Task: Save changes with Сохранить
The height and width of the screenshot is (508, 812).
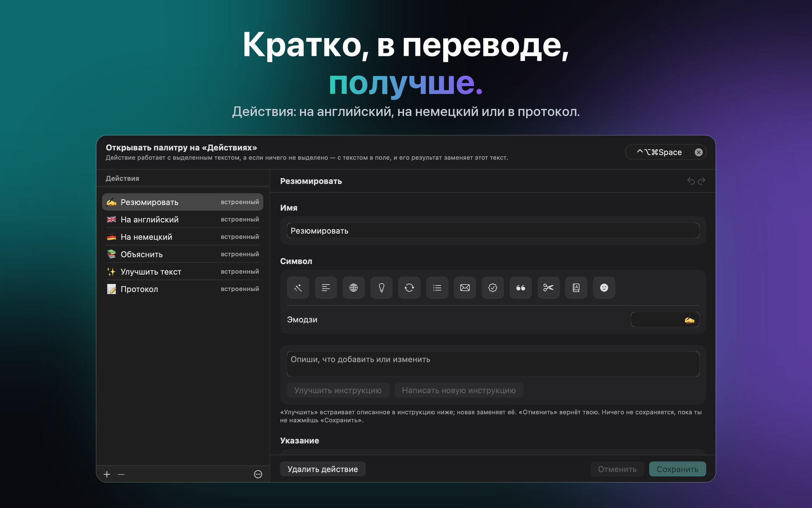Action: [x=678, y=469]
